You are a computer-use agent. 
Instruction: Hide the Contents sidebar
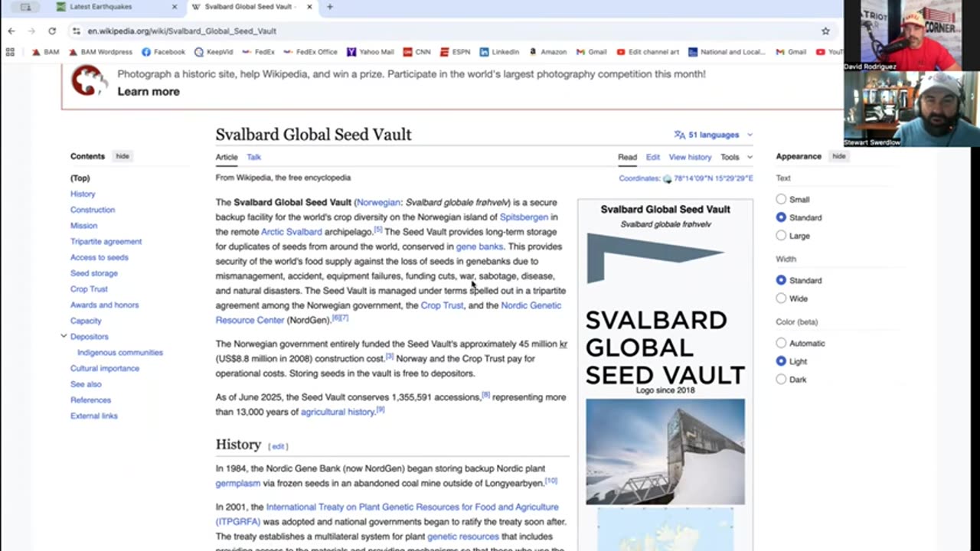[122, 156]
